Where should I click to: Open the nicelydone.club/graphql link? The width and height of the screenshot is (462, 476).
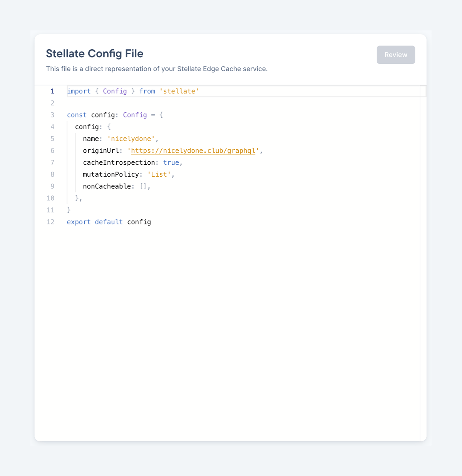click(x=192, y=150)
